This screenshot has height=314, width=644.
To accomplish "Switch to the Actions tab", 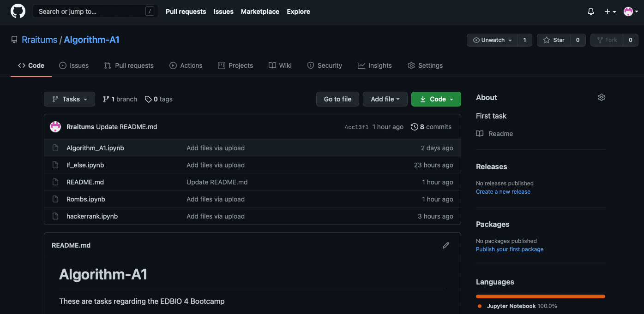I will pyautogui.click(x=186, y=65).
